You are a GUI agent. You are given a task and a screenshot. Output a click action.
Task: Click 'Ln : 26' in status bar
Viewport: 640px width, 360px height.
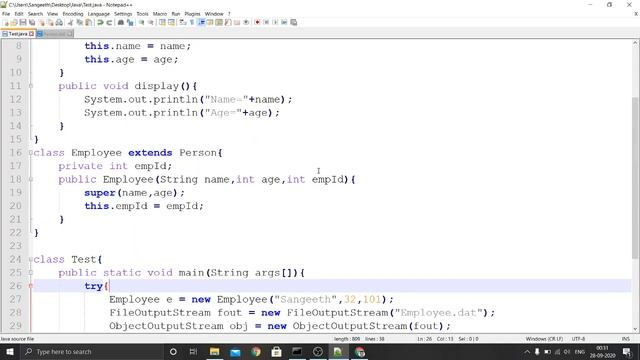point(424,339)
